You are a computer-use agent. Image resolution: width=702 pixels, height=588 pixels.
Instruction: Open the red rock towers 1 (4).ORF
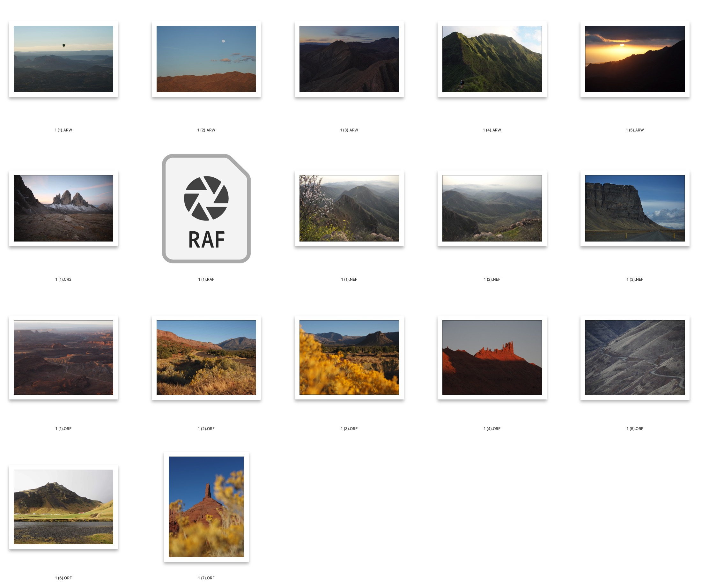click(492, 357)
